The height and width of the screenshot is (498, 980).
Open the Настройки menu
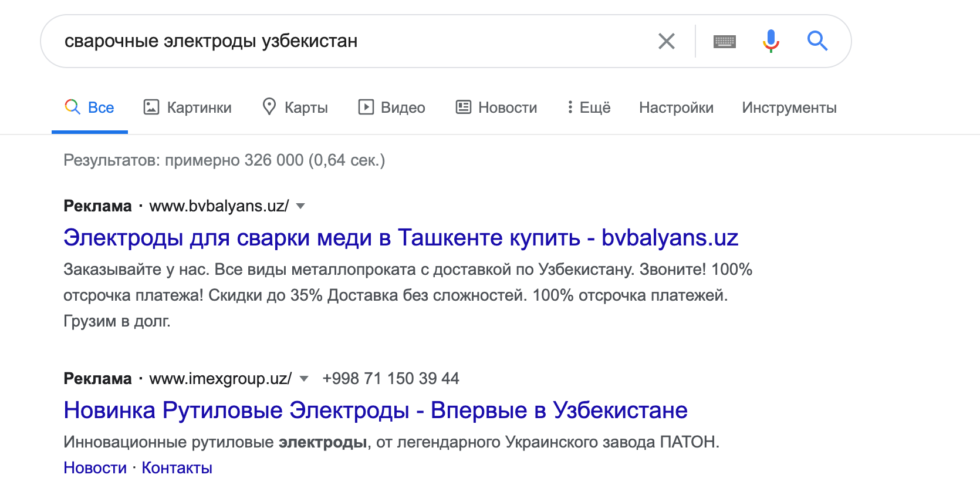pos(676,107)
